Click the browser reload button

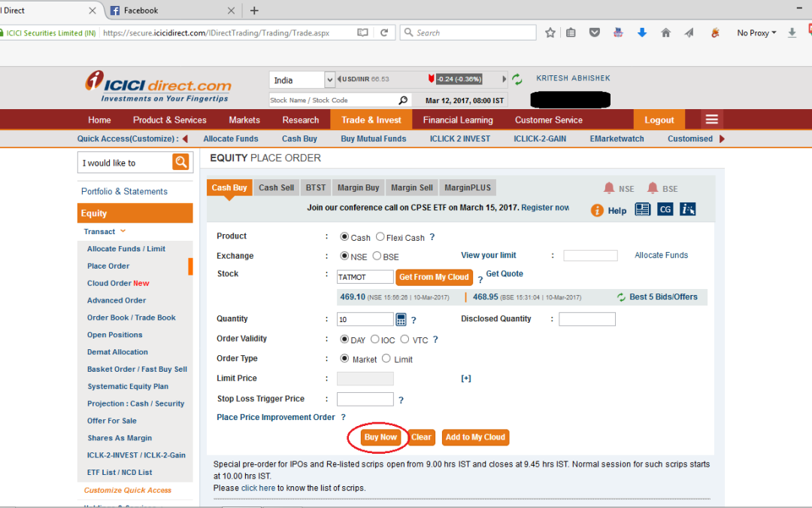383,32
